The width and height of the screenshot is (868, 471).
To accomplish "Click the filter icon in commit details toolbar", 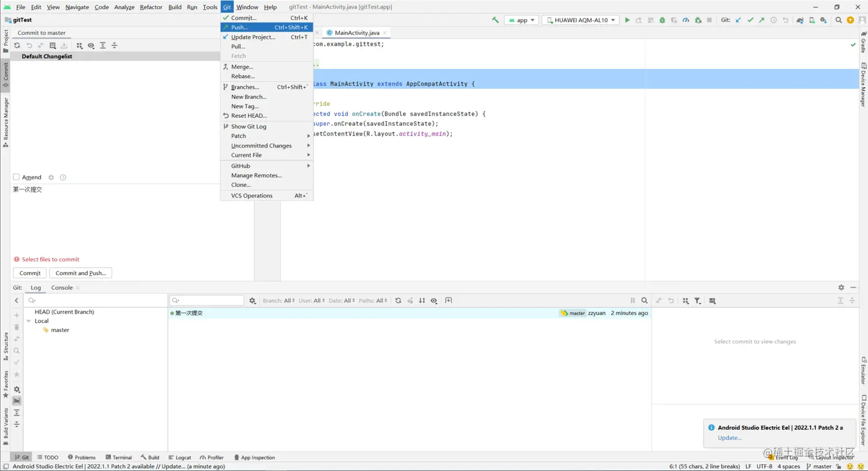I will pos(697,300).
